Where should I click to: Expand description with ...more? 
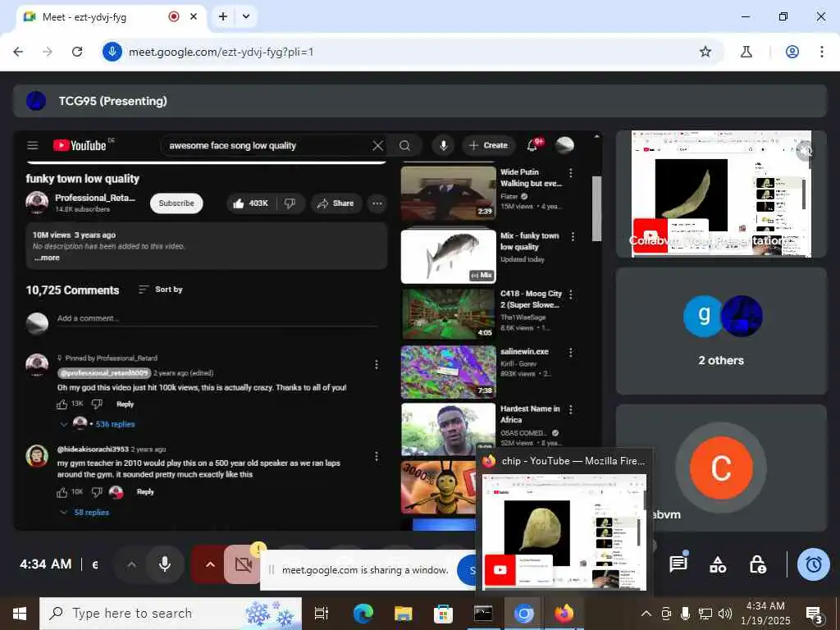47,258
